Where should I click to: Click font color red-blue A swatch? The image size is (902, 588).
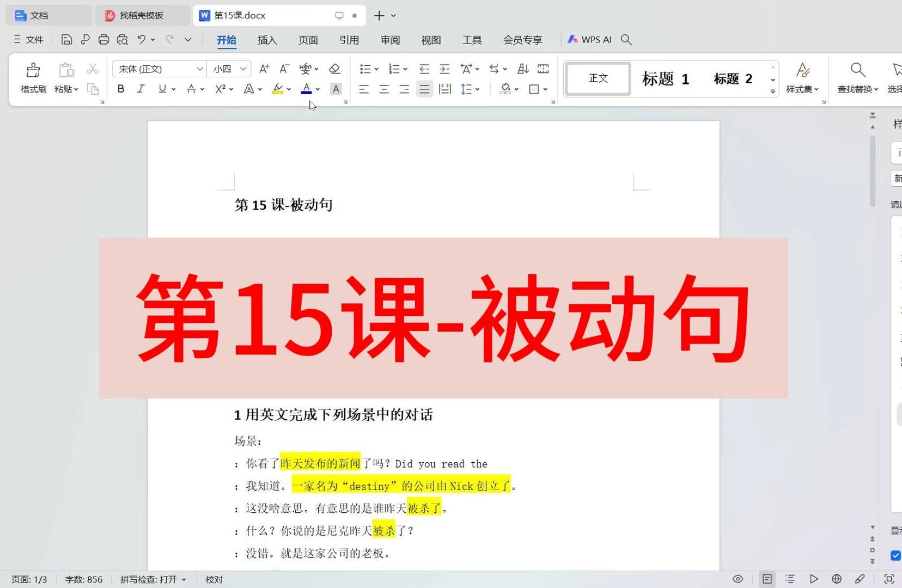coord(306,89)
